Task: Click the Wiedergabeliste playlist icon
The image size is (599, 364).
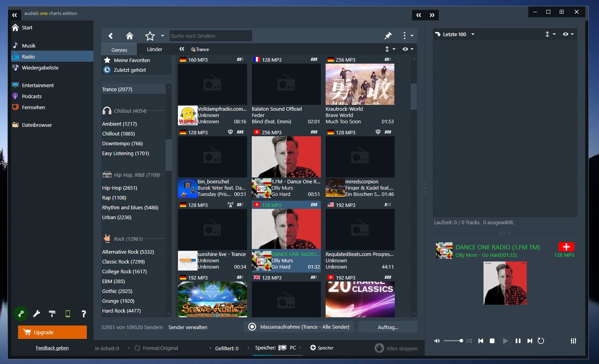Action: (15, 68)
